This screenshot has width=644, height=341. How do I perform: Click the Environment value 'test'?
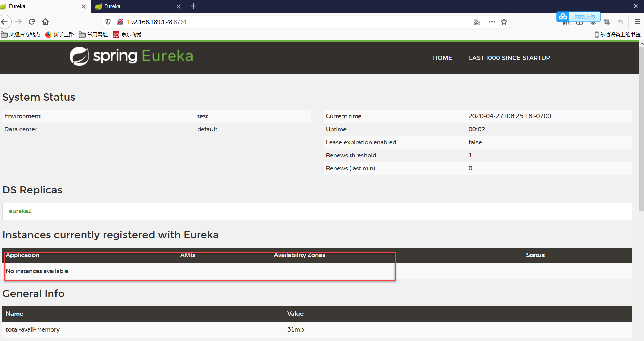click(x=203, y=116)
